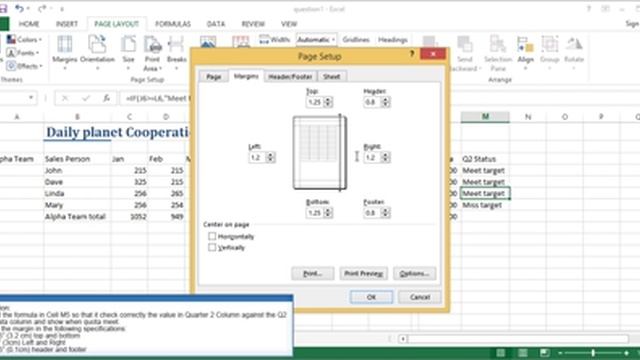Image resolution: width=640 pixels, height=360 pixels.
Task: Switch to Normal view in status bar
Action: (x=501, y=353)
